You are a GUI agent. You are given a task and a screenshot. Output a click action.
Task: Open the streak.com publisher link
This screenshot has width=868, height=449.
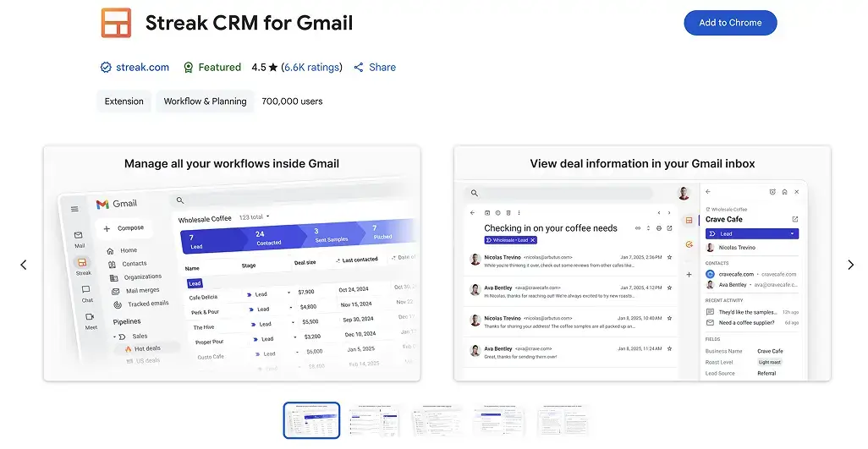click(x=142, y=68)
